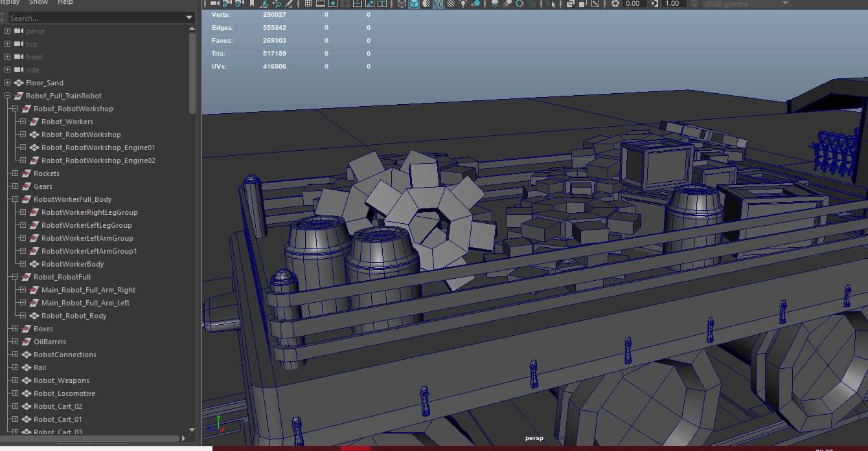Toggle use all lights bulb icon
Image resolution: width=868 pixels, height=451 pixels.
[463, 4]
